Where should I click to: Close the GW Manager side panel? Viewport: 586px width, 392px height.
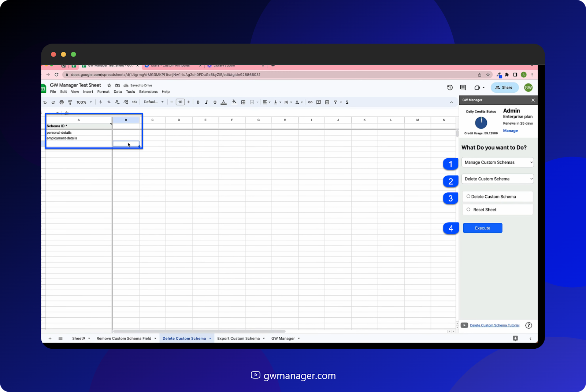(x=533, y=100)
